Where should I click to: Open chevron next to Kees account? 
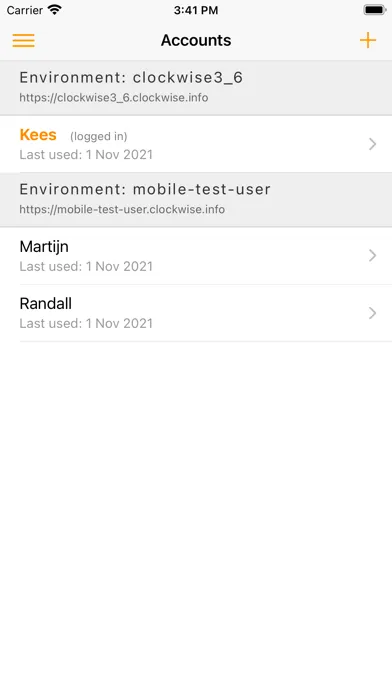click(372, 144)
